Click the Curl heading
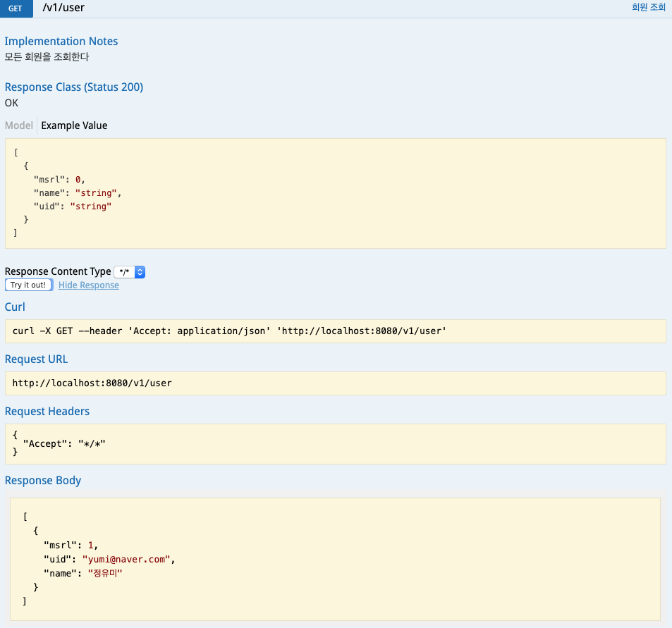The image size is (672, 628). point(15,307)
